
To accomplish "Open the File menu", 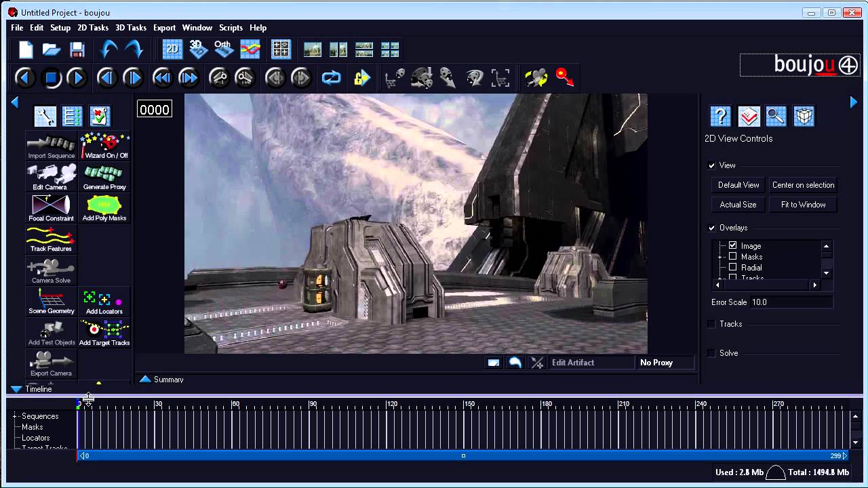I will pos(17,28).
